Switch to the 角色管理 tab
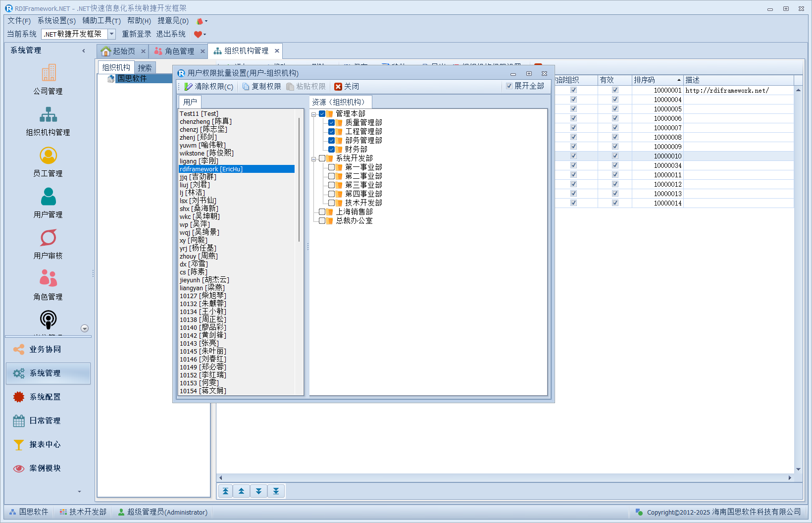812x523 pixels. (179, 51)
